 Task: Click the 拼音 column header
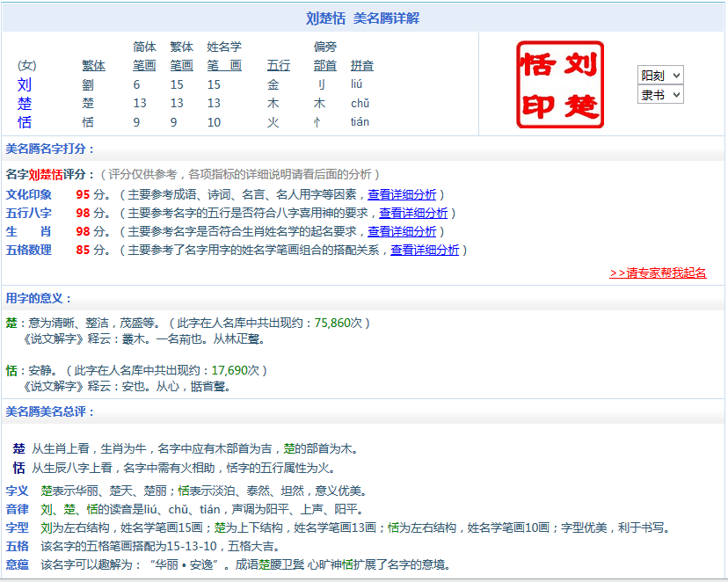361,65
